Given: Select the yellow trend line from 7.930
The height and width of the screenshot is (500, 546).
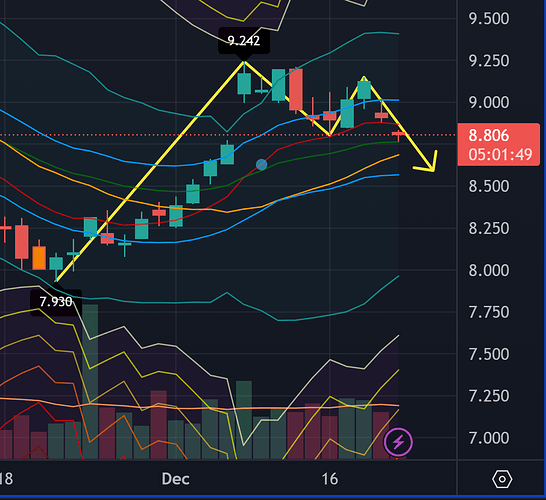Looking at the screenshot, I should coord(150,172).
